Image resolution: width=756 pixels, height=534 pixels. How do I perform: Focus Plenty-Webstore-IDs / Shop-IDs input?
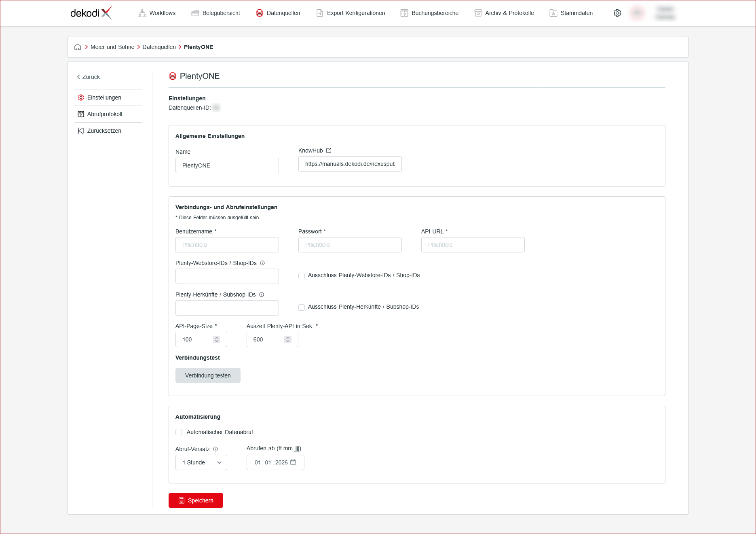227,276
